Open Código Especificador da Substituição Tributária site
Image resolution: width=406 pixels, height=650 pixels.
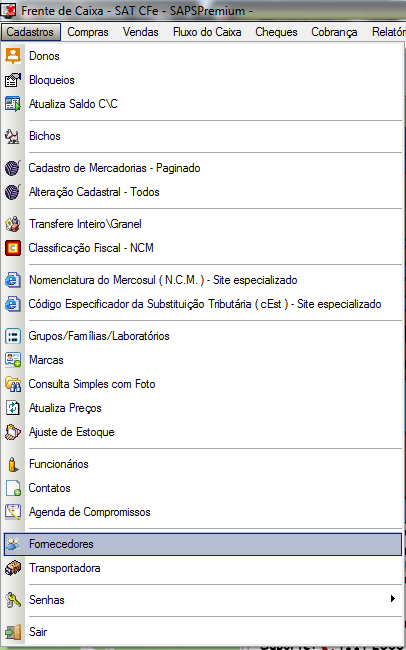(205, 304)
